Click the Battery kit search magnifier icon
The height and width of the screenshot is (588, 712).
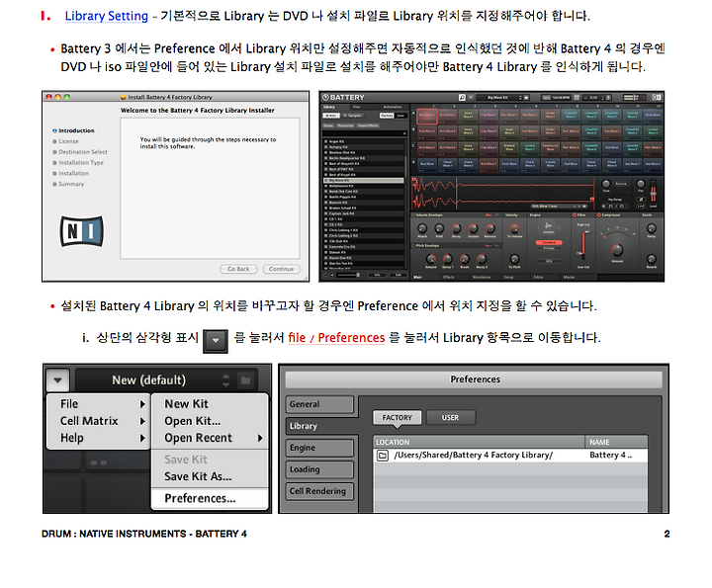(x=462, y=97)
